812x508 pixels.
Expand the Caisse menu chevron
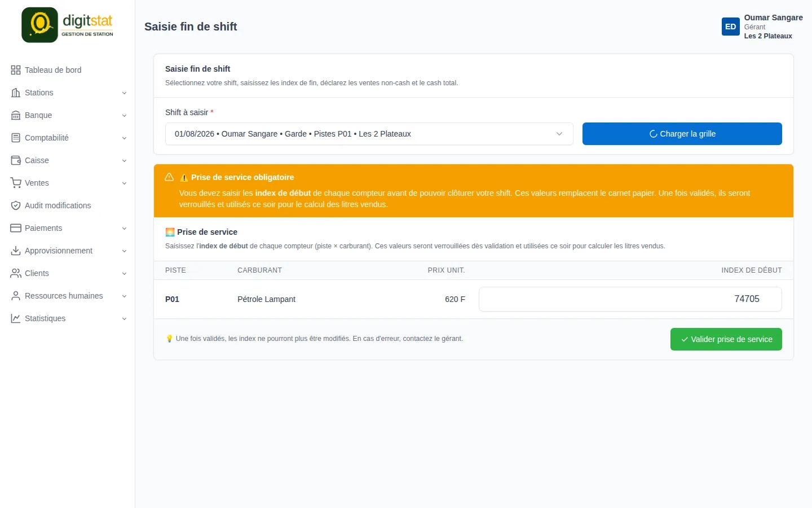[124, 161]
